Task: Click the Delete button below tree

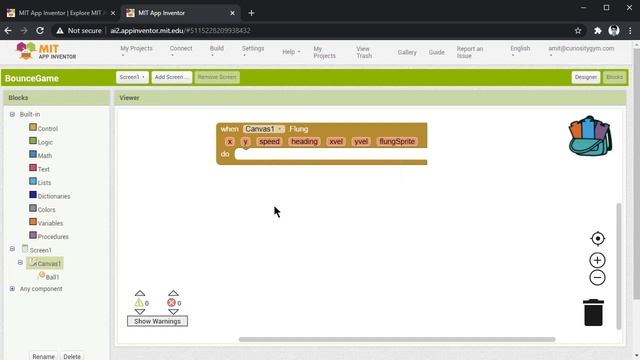Action: point(72,356)
